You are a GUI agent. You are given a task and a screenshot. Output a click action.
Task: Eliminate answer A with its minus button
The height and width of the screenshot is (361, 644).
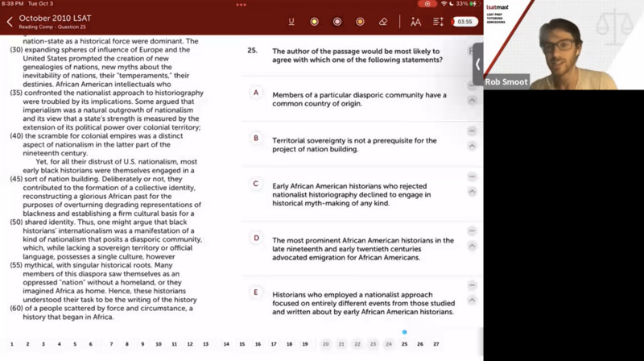point(473,85)
